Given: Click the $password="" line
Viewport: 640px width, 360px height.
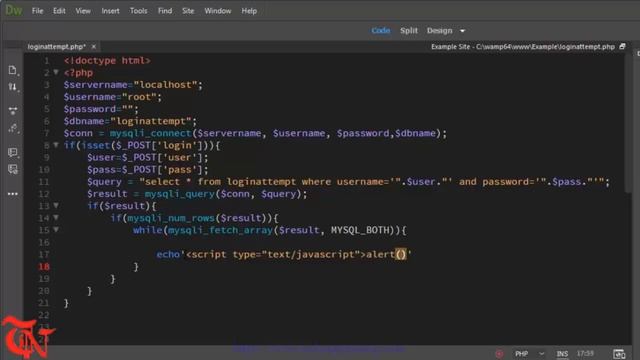Looking at the screenshot, I should coord(101,109).
